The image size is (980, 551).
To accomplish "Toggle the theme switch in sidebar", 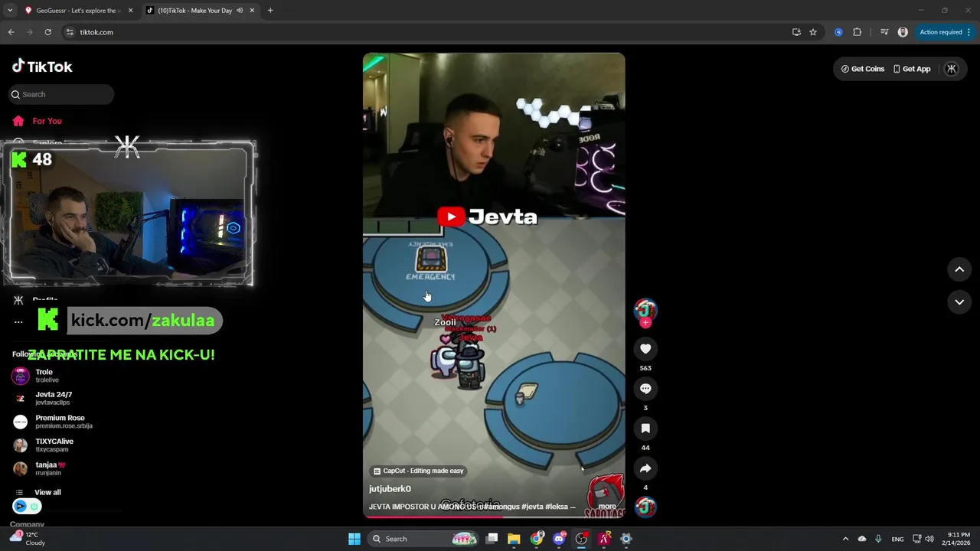I will click(27, 506).
